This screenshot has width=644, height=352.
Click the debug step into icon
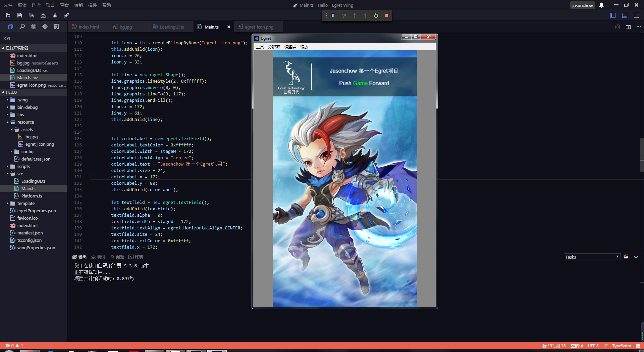pos(355,15)
